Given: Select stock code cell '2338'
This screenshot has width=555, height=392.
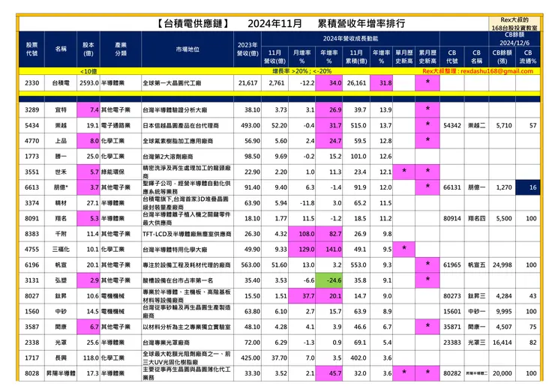Looking at the screenshot, I should (31, 343).
